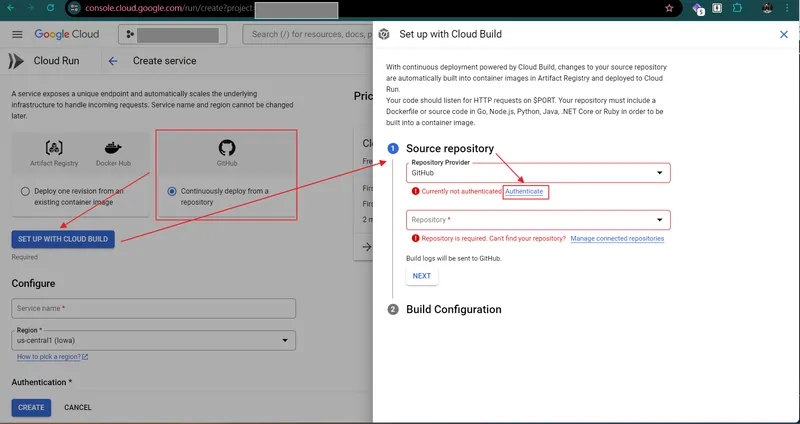Select Continuously deploy from a repository
The width and height of the screenshot is (800, 424).
coord(172,191)
